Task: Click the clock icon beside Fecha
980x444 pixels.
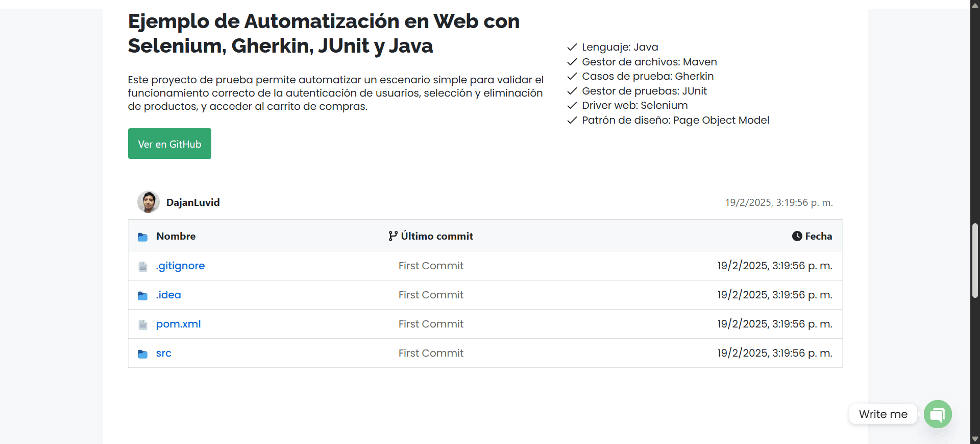Action: 797,236
